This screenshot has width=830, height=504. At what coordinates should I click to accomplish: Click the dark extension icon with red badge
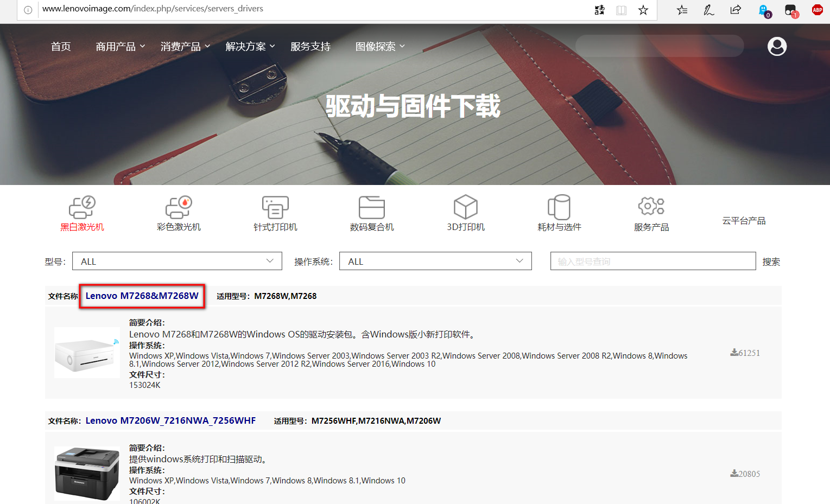click(x=791, y=11)
